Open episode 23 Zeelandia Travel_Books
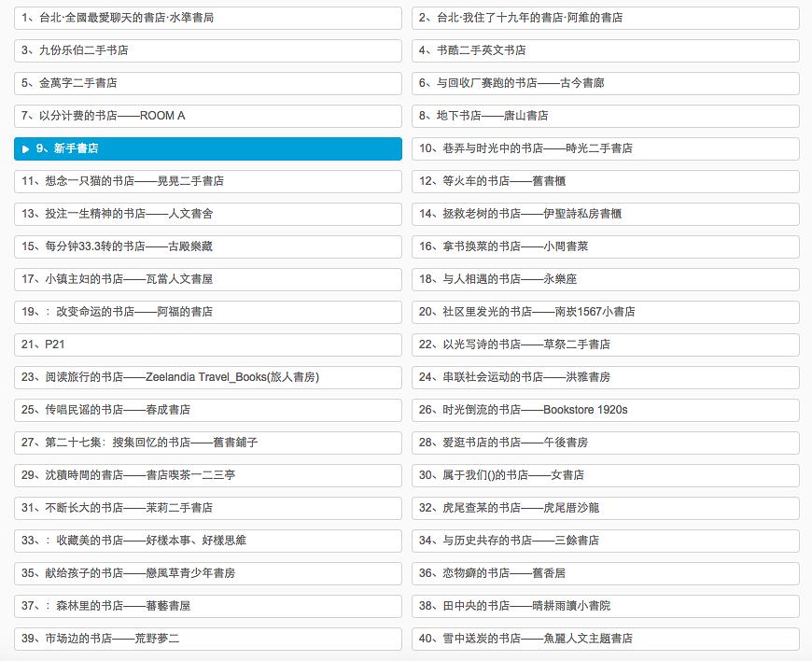 tap(207, 377)
